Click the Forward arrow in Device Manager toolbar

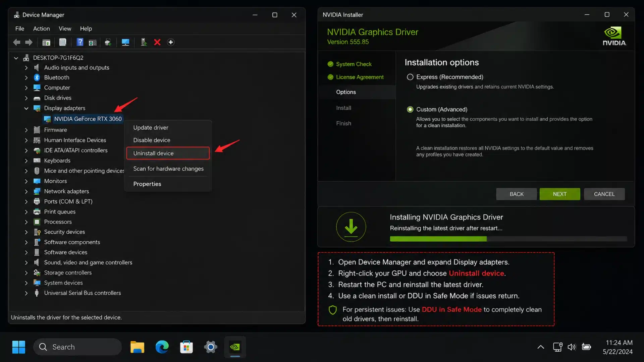pos(29,42)
